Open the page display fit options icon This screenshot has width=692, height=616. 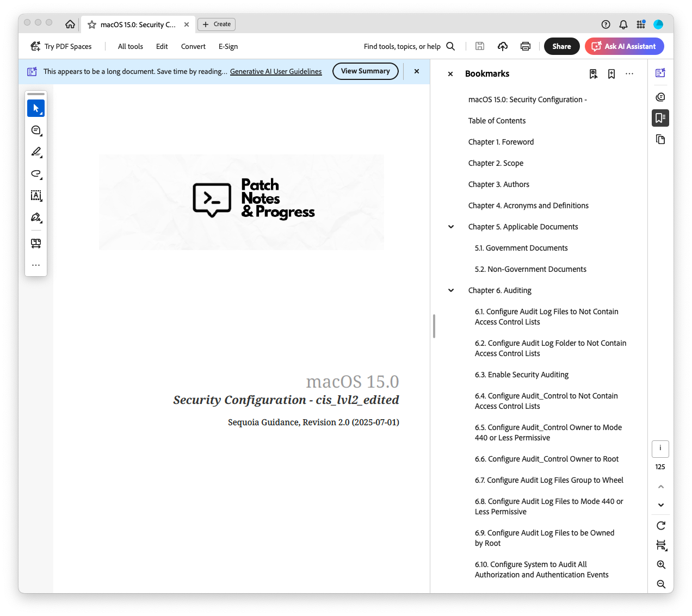661,545
